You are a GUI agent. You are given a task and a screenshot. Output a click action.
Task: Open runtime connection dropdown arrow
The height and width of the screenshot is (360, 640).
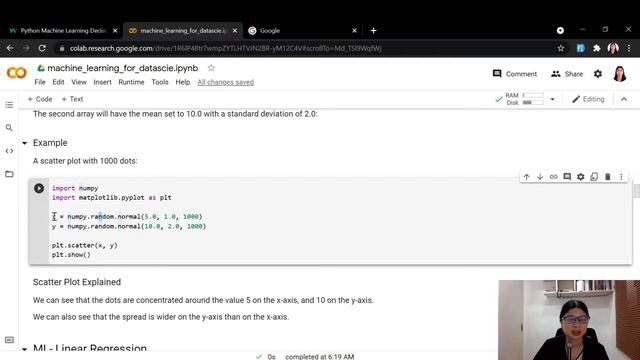(x=552, y=99)
